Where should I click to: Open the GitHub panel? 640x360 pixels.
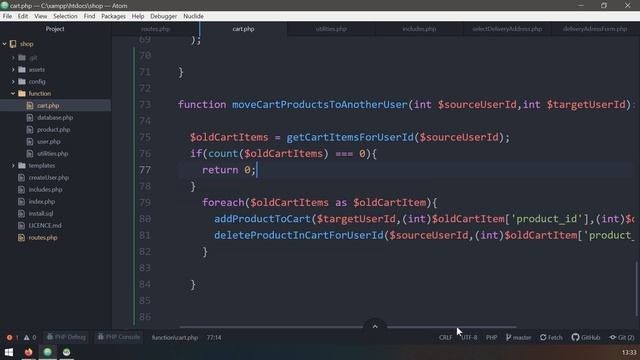click(586, 338)
